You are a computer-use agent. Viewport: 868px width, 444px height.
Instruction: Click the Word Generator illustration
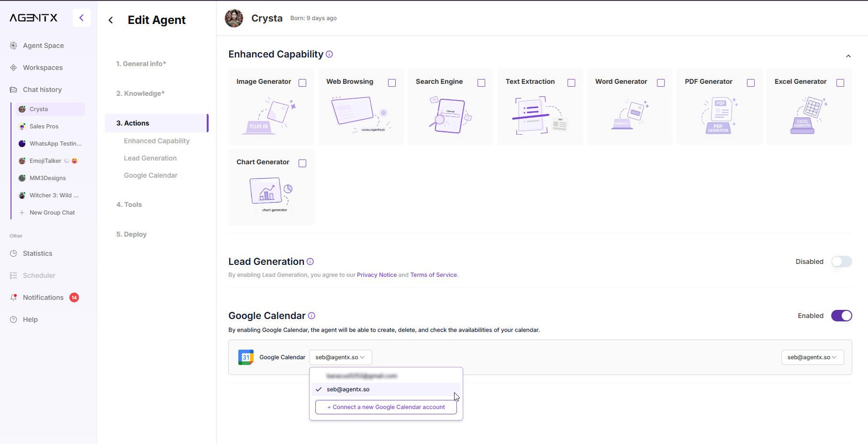tap(630, 115)
